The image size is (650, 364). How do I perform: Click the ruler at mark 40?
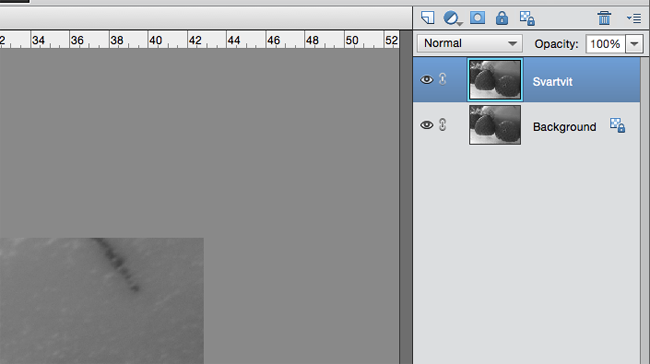pyautogui.click(x=156, y=40)
